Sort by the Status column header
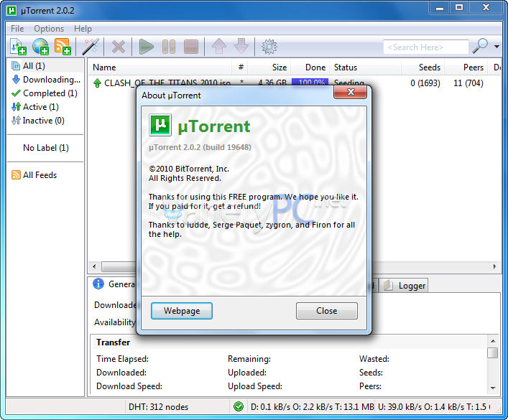Image resolution: width=508 pixels, height=420 pixels. (x=365, y=67)
